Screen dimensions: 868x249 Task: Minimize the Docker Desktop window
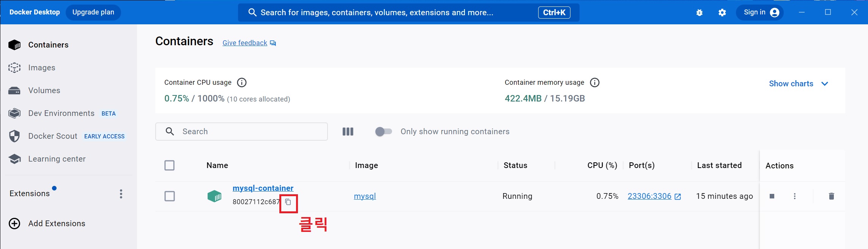pos(802,13)
